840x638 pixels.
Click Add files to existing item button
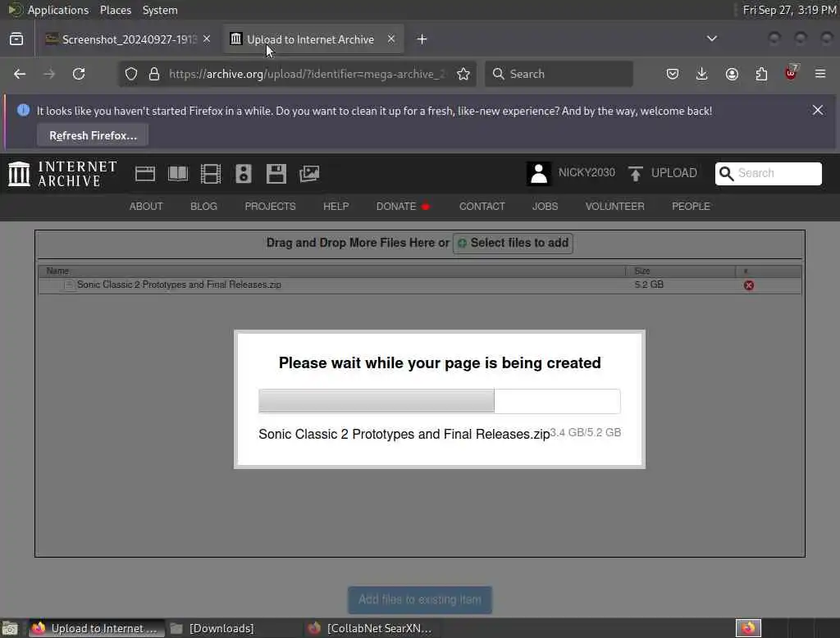coord(420,600)
